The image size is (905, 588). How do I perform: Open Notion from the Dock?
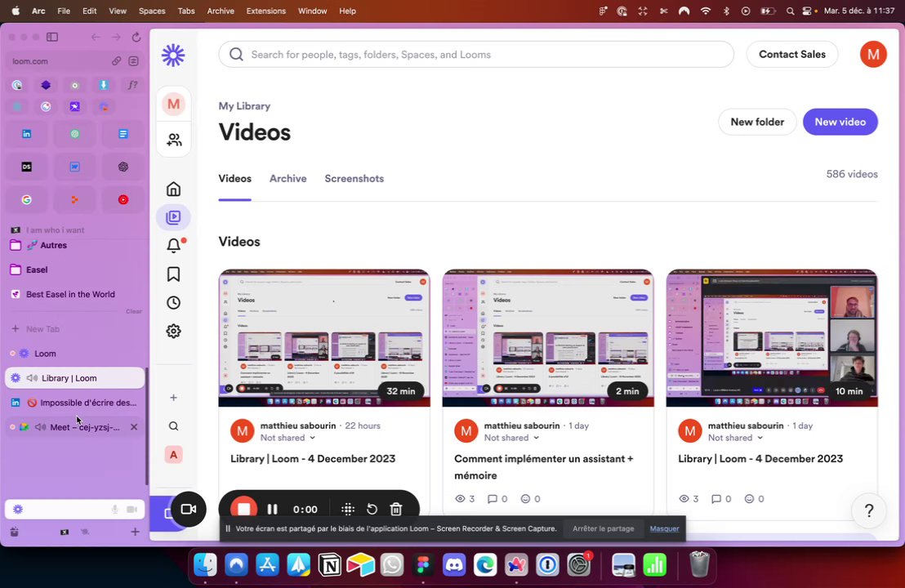[329, 565]
